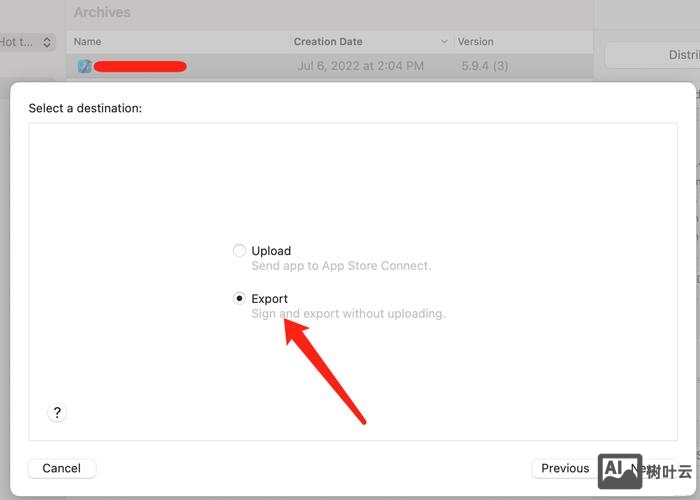The width and height of the screenshot is (700, 500).
Task: Click the Distribute button at right
Action: (653, 55)
